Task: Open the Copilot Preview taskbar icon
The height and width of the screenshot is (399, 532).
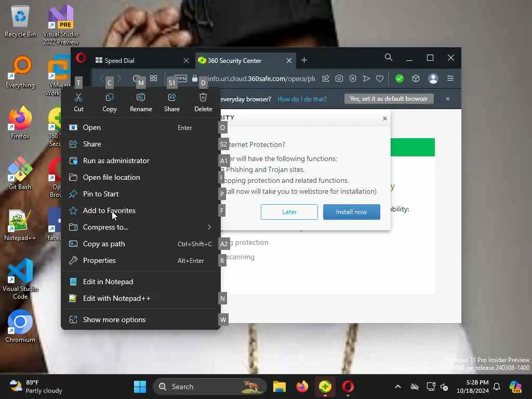Action: 516,387
